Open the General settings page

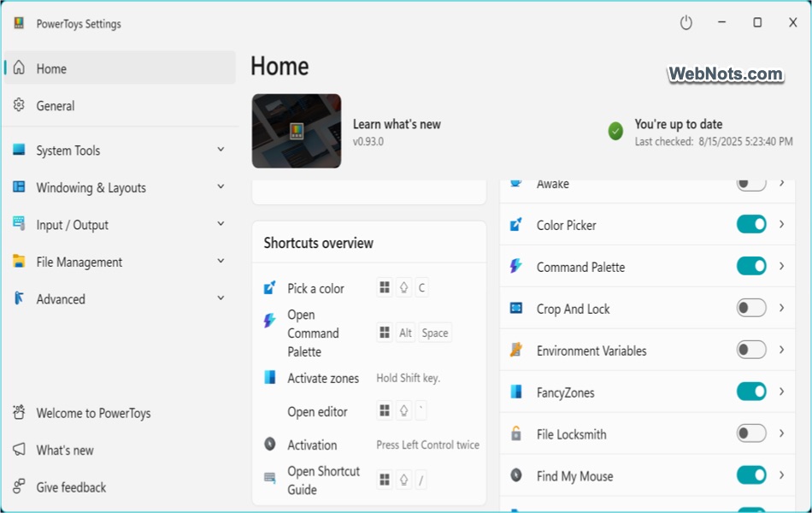[x=120, y=106]
